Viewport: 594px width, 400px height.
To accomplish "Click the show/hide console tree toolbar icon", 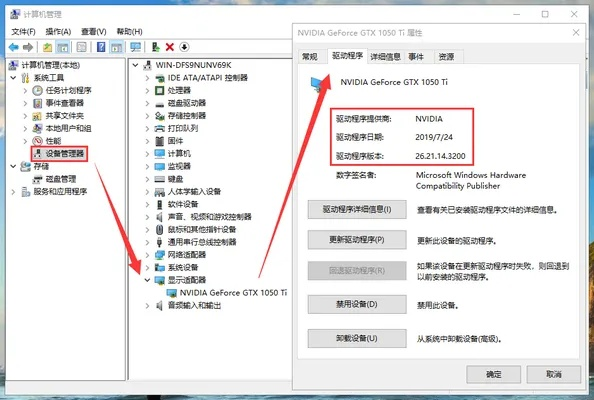I will (63, 47).
